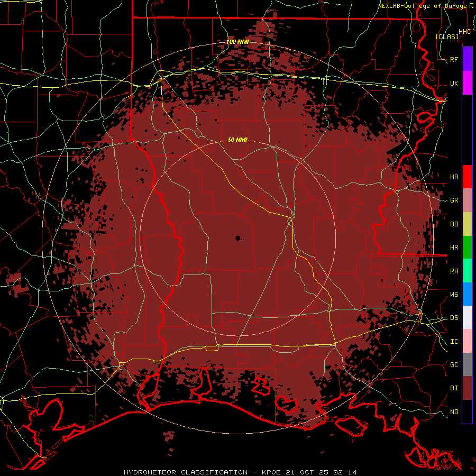Click the KPOE station identifier

[x=272, y=472]
